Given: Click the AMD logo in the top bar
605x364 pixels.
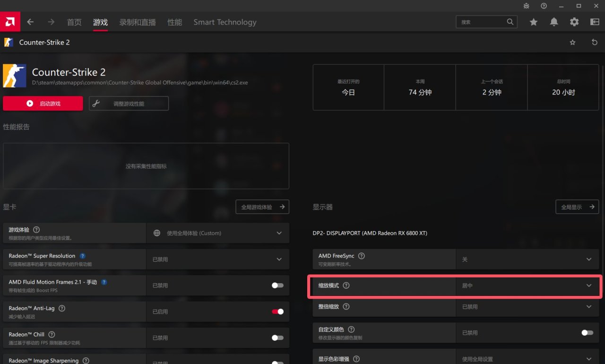Looking at the screenshot, I should 10,22.
